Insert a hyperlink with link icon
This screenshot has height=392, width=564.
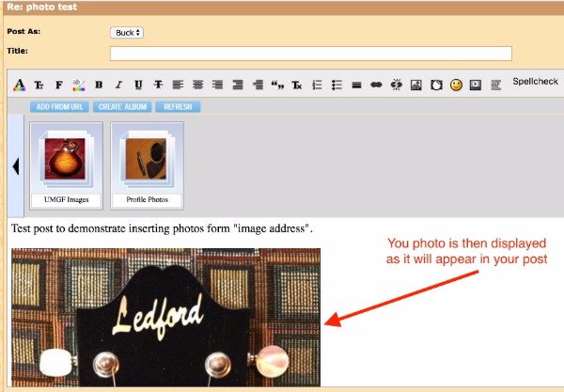coord(376,85)
